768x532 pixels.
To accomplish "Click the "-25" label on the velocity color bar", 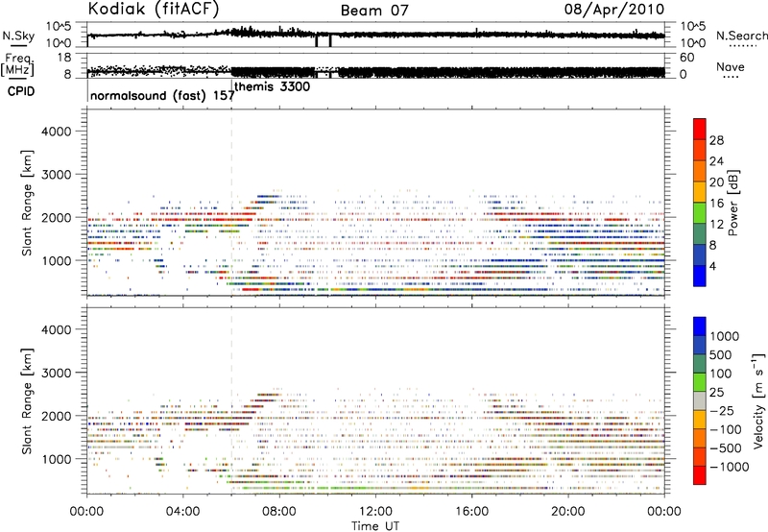I will click(x=722, y=411).
